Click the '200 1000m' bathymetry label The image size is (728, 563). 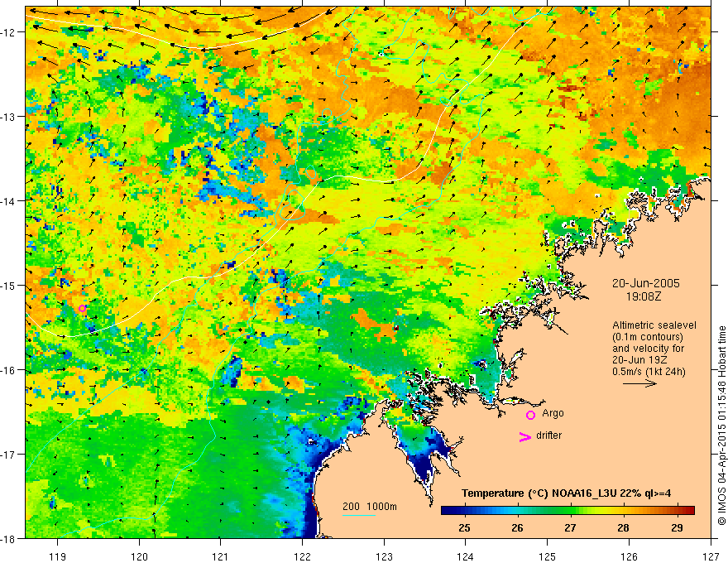[x=370, y=507]
